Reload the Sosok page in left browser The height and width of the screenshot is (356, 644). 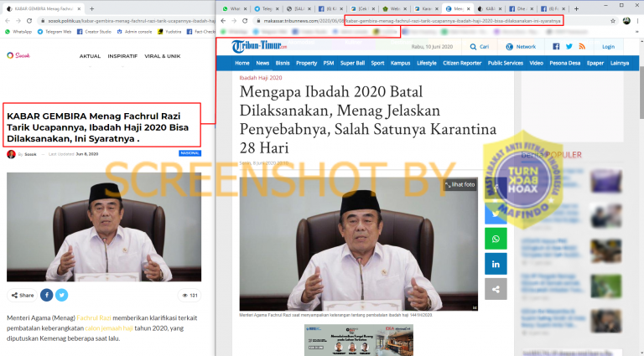(29, 20)
